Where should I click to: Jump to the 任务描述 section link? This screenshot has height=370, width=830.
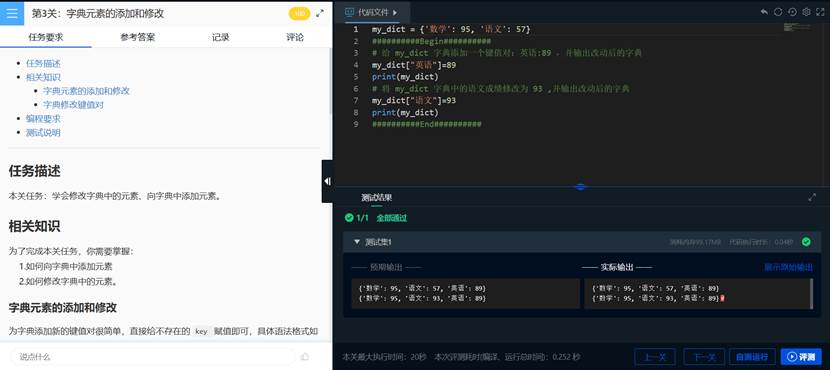[x=43, y=64]
